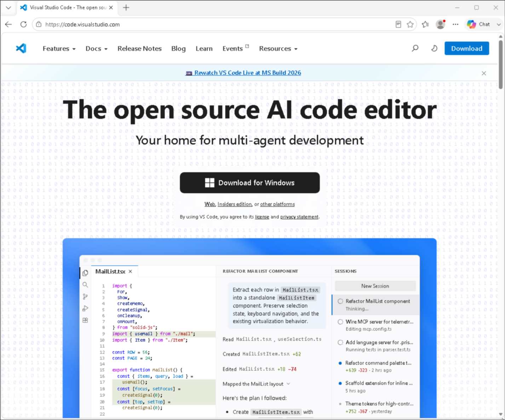This screenshot has width=505, height=420.
Task: Open the Web version link
Action: pyautogui.click(x=210, y=204)
